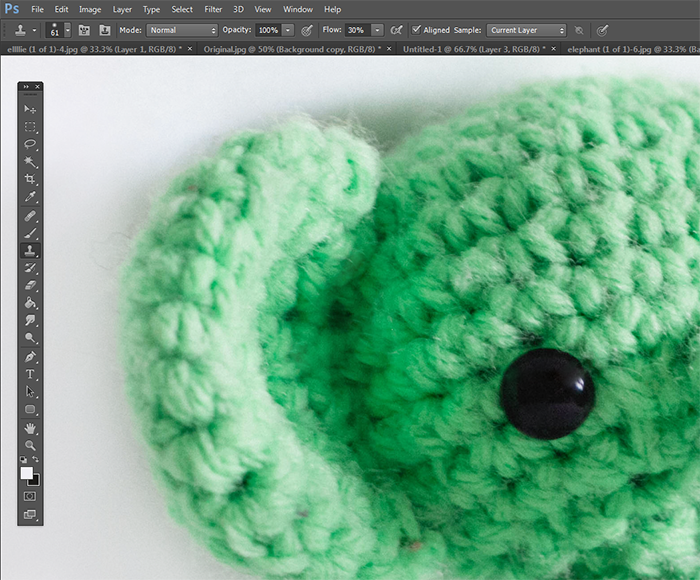
Task: Pick the Magic Wand tool
Action: (30, 161)
